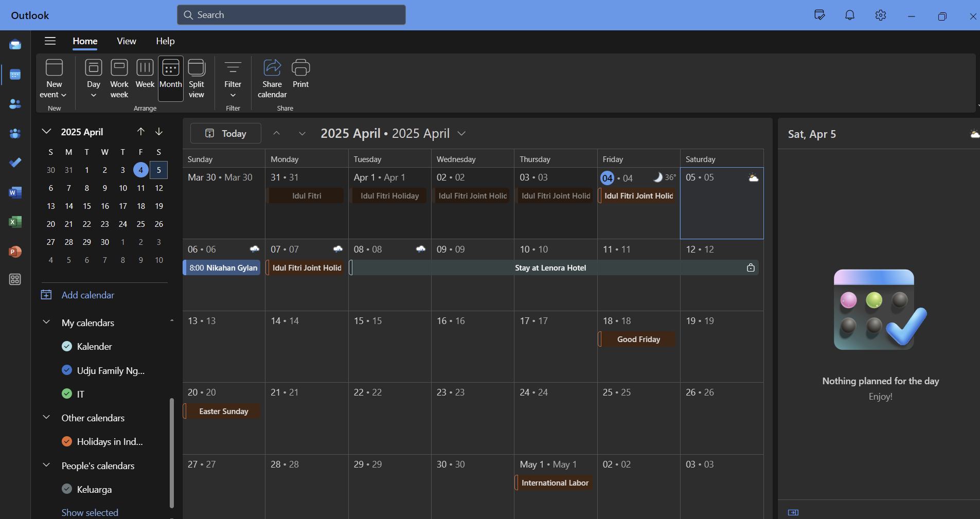The width and height of the screenshot is (980, 519).
Task: Open the Share calendar option
Action: pos(272,79)
